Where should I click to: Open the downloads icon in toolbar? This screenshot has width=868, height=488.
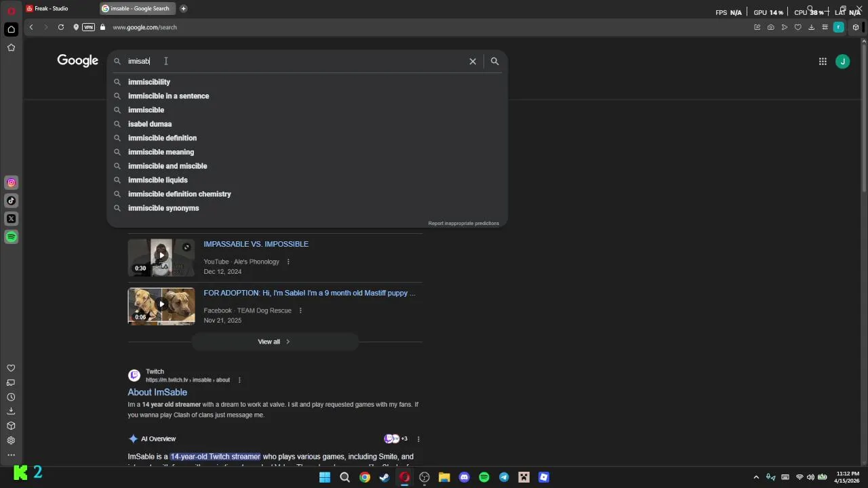click(812, 27)
